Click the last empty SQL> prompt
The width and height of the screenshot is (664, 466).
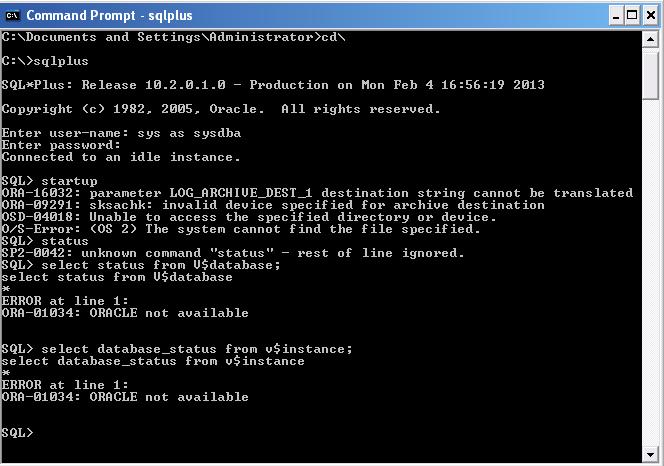click(18, 433)
